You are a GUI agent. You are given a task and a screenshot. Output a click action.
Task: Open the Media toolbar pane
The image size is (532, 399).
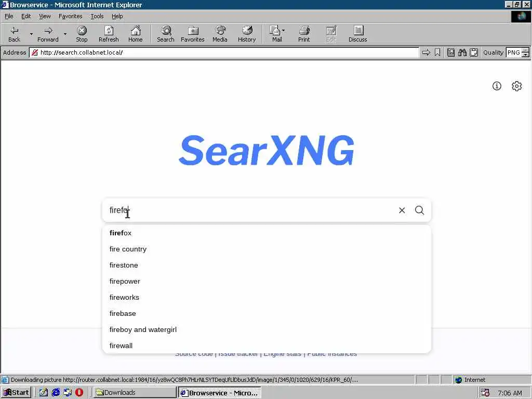click(x=220, y=34)
